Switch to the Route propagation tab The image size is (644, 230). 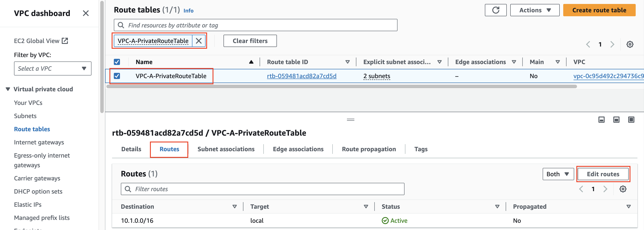pos(369,149)
